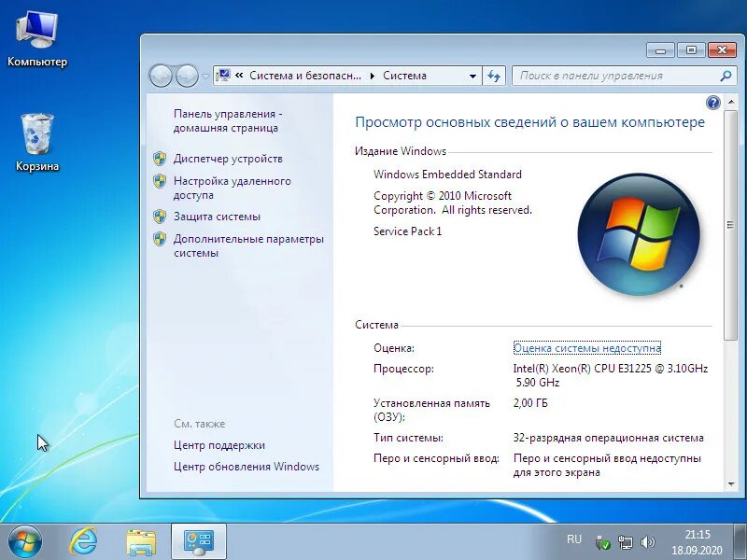Click the shield icon beside Диспетчер устройств
Image resolution: width=747 pixels, height=560 pixels.
click(x=160, y=159)
